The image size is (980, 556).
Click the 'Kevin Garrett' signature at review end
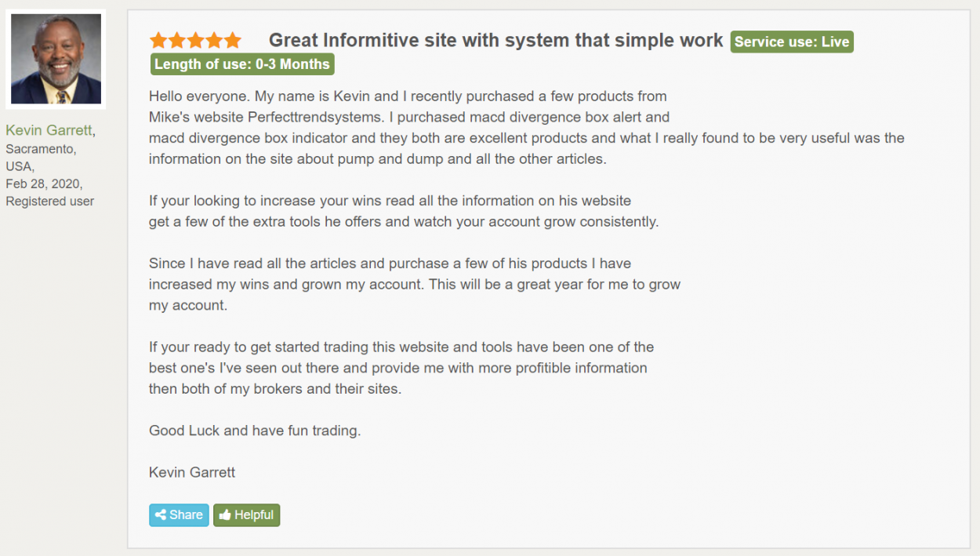click(192, 472)
